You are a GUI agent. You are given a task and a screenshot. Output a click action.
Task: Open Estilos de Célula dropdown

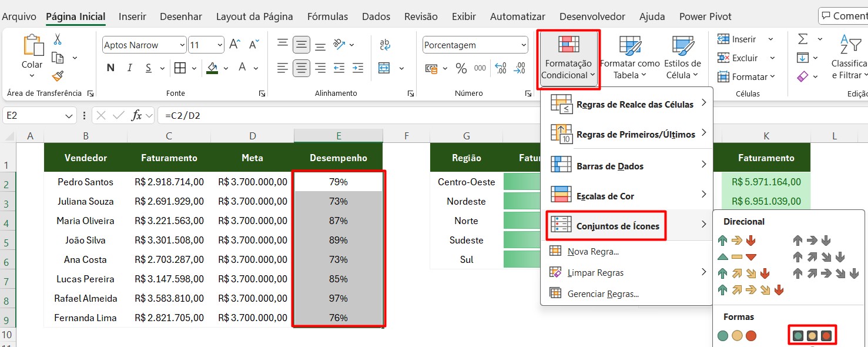(x=683, y=58)
